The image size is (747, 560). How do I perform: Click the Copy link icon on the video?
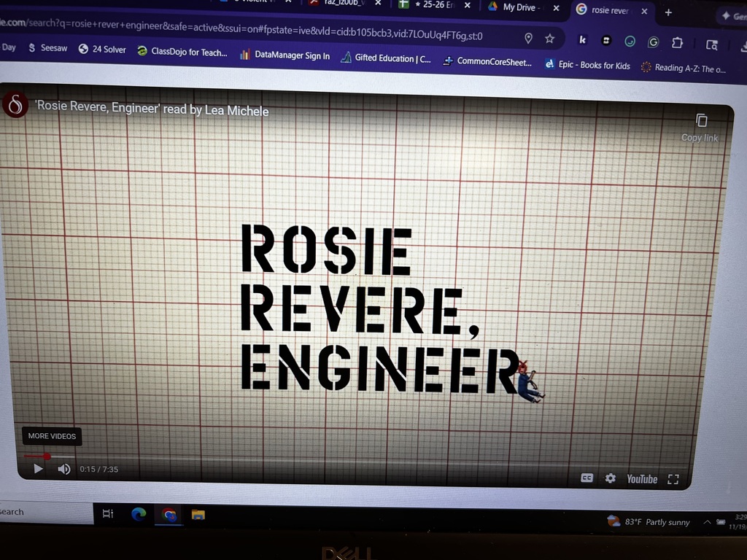701,120
